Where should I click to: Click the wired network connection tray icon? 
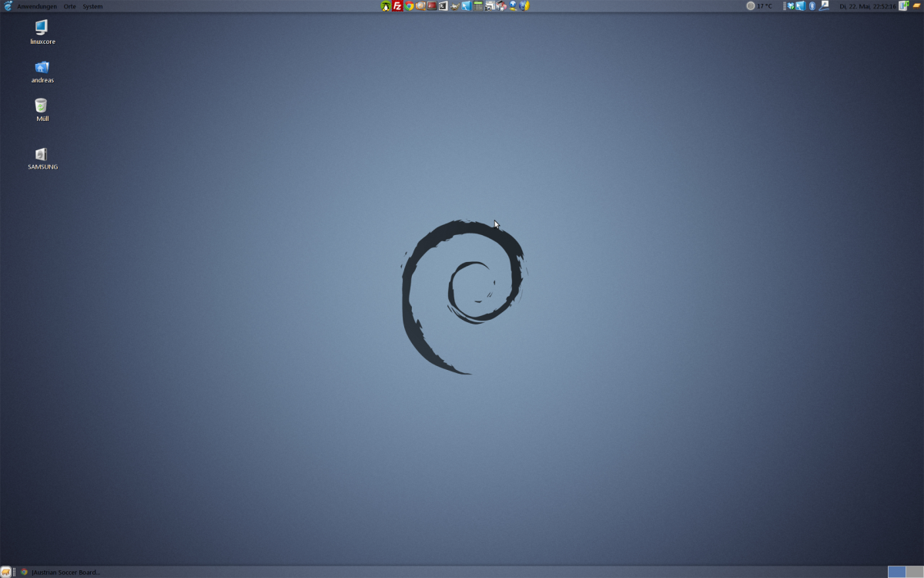824,5
